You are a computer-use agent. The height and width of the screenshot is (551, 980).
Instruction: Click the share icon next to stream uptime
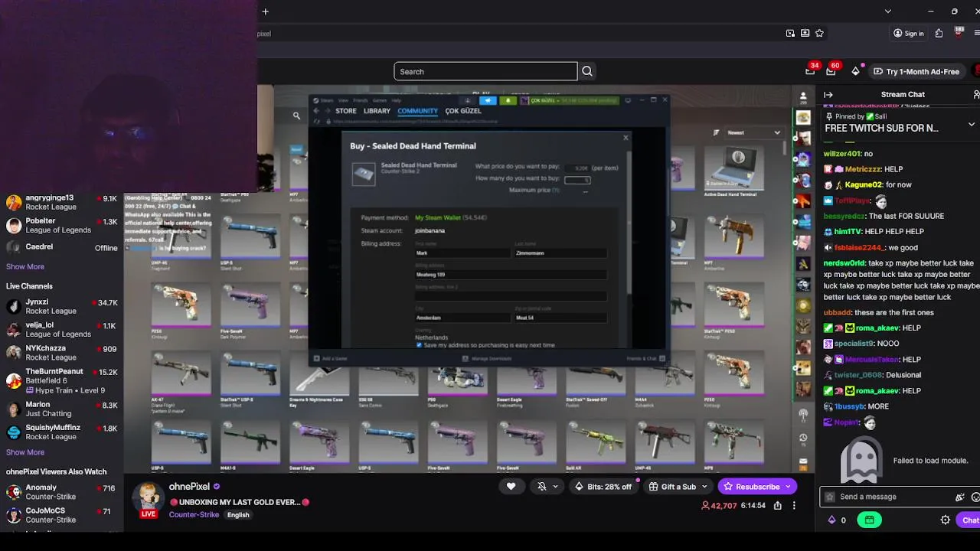pos(778,506)
